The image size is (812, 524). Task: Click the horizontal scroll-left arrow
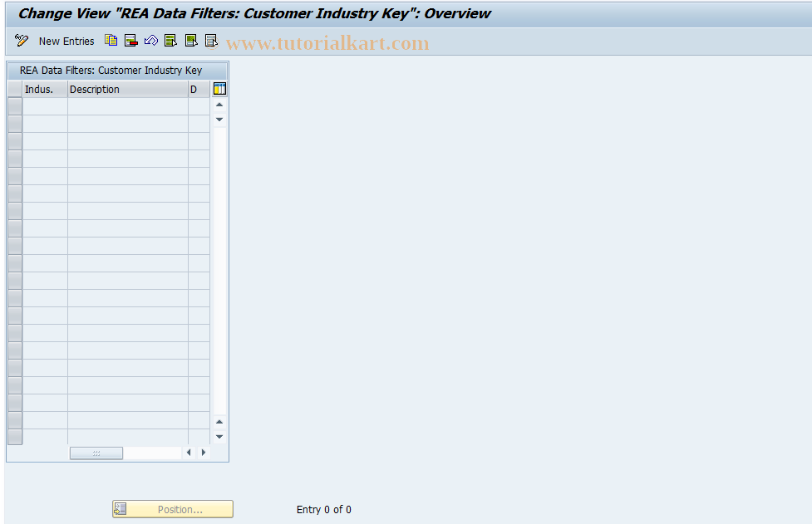(189, 453)
